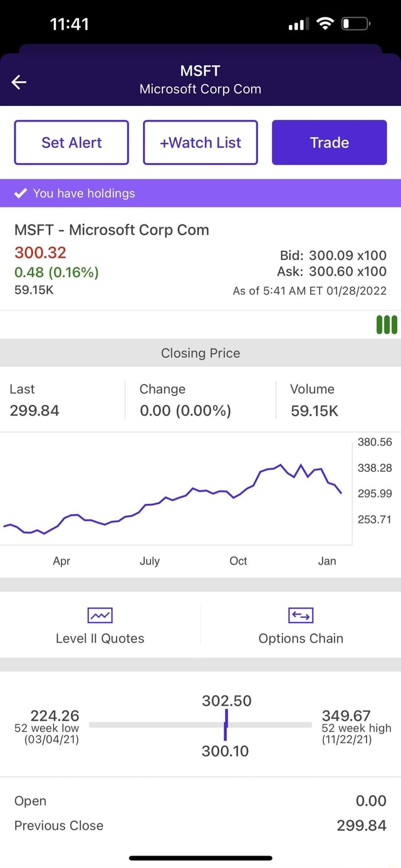Tap the Level II Quotes zigzag chart icon
This screenshot has width=401, height=868.
coord(100,615)
